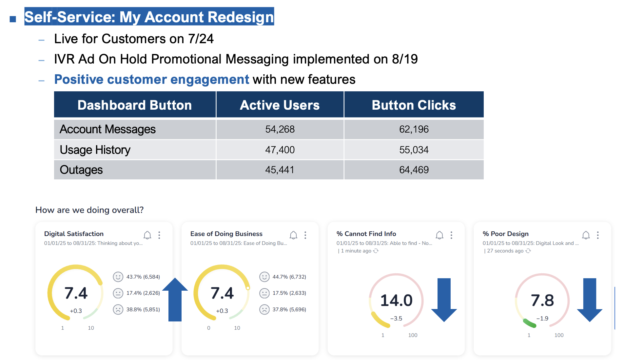
Task: Refresh the % Cannot Find Info widget
Action: pos(376,251)
